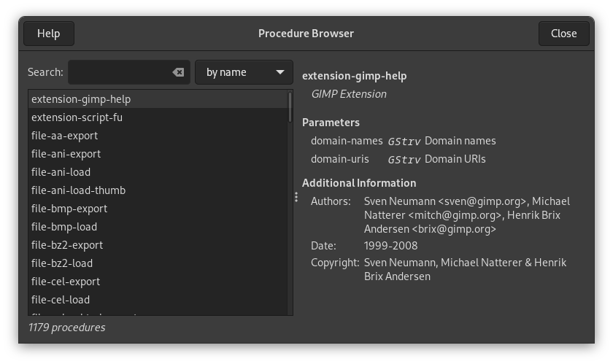Select file-bmp-export procedure

point(69,209)
